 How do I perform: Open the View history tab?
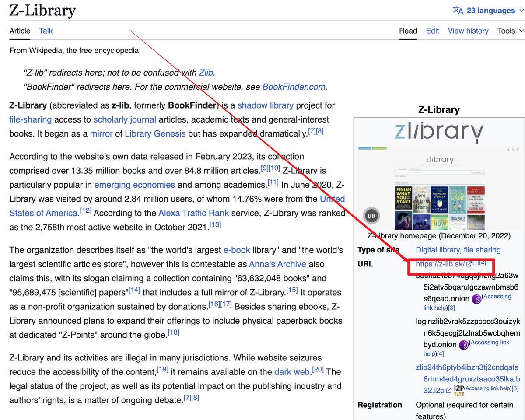[468, 31]
